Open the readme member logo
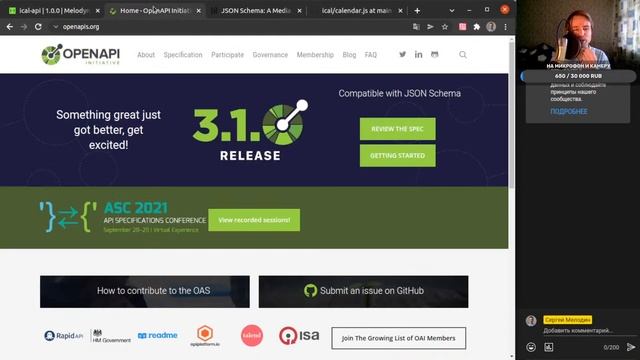This screenshot has height=360, width=640. tap(158, 336)
